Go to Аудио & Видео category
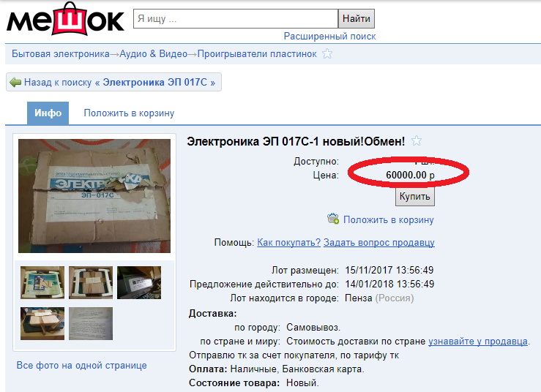Image resolution: width=541 pixels, height=392 pixels. coord(153,54)
